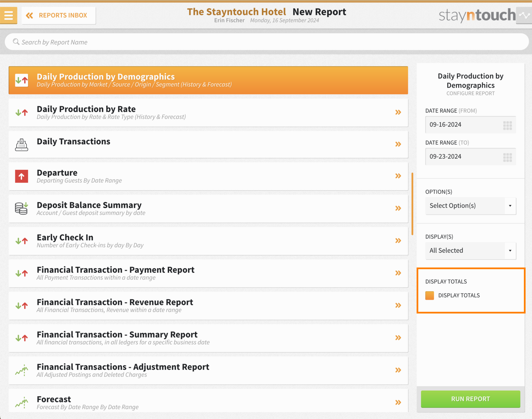Click the Deposit Balance Summary coins icon

[x=22, y=208]
